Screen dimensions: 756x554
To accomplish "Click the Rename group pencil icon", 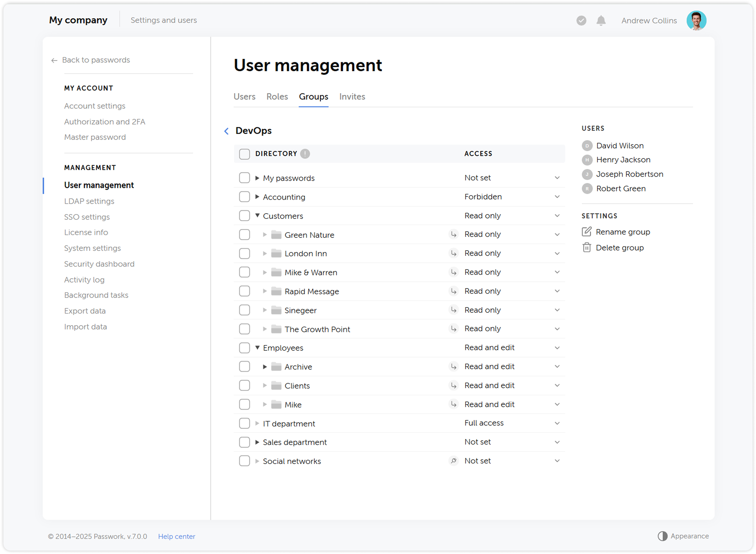I will 587,231.
